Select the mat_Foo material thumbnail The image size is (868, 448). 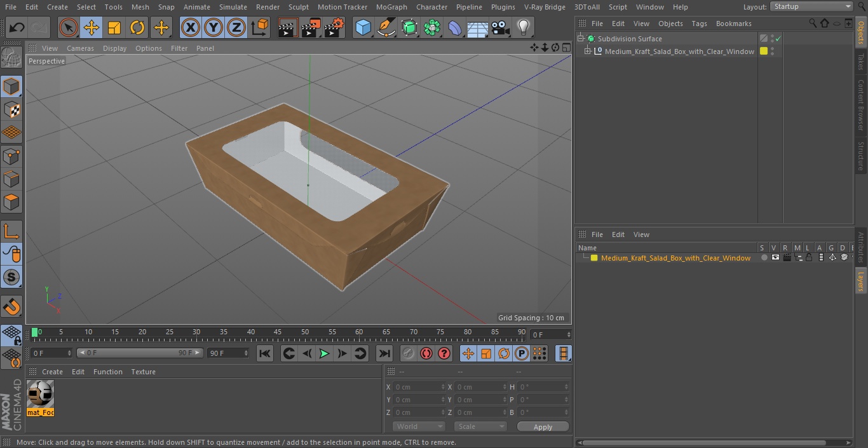click(41, 398)
